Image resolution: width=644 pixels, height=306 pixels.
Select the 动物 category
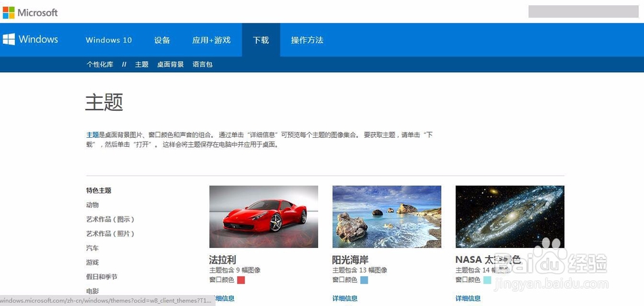[x=92, y=205]
